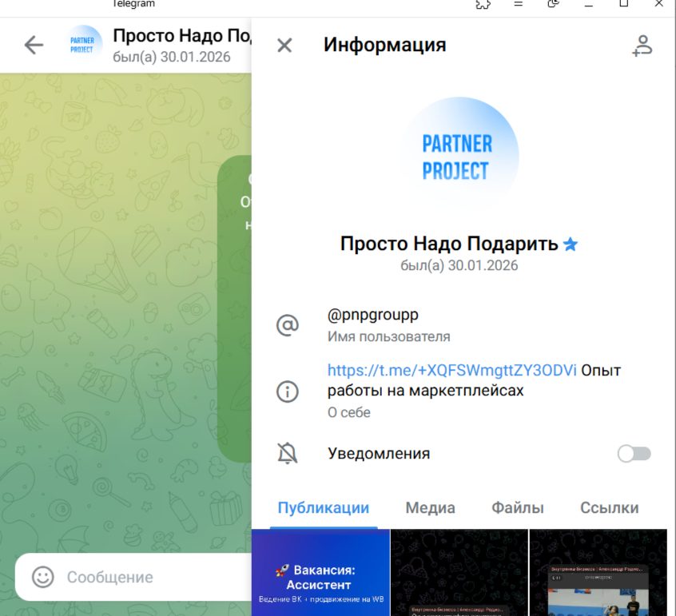Open the t.me invite link
This screenshot has width=676, height=616.
click(451, 371)
